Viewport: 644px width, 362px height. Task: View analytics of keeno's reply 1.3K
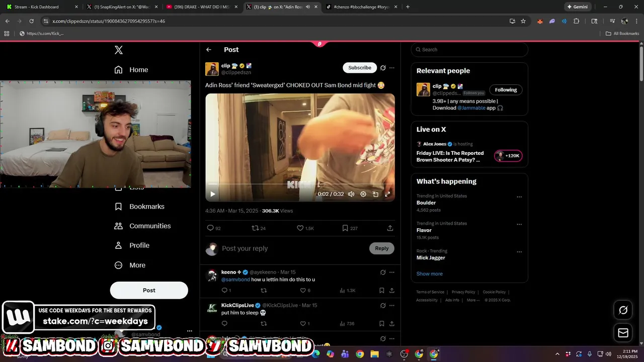click(x=347, y=291)
